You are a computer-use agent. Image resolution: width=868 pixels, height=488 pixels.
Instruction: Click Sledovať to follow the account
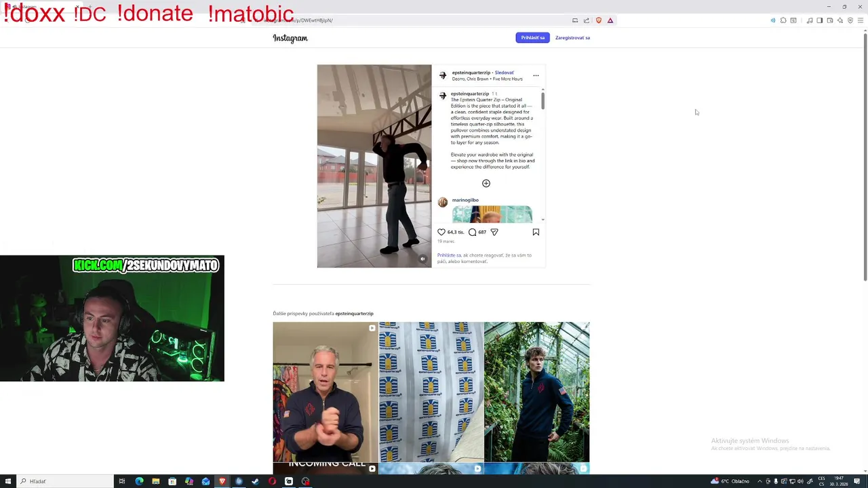coord(504,73)
